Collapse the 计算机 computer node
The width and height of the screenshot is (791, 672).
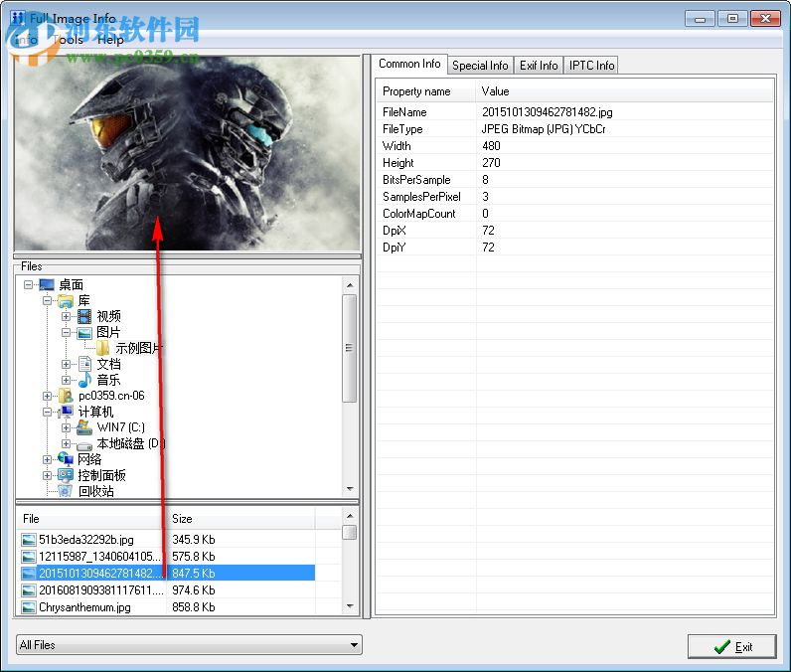pos(47,412)
